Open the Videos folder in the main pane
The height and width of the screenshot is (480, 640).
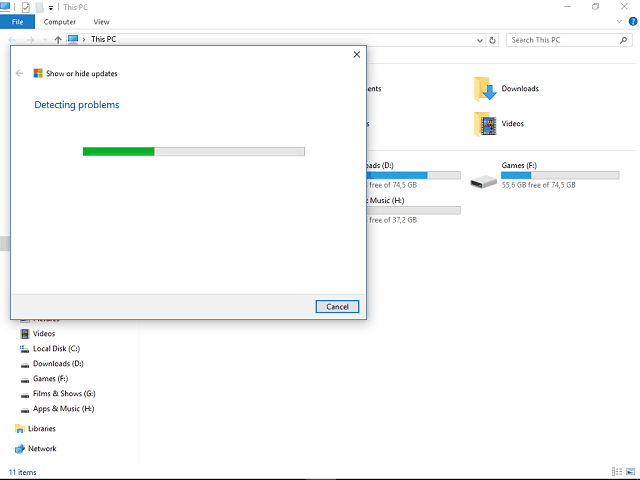point(499,124)
